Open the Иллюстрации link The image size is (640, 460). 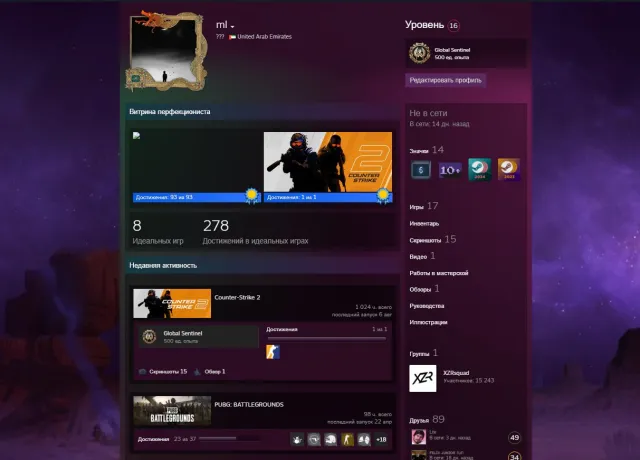(x=428, y=322)
